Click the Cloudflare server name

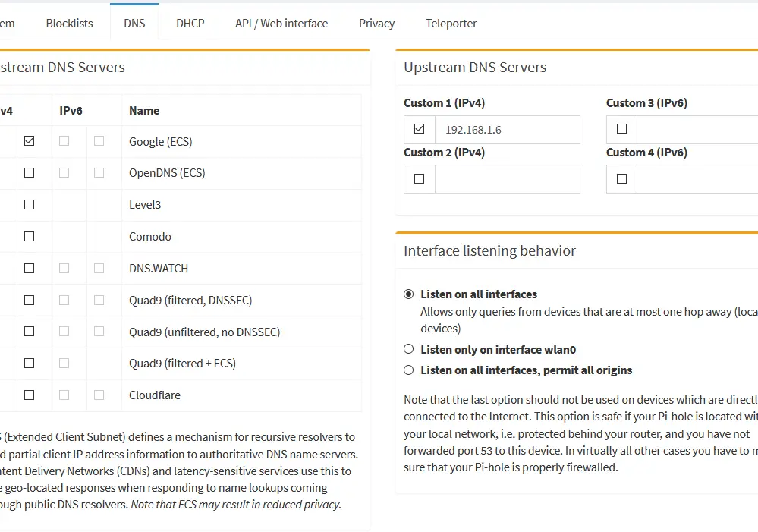[154, 395]
